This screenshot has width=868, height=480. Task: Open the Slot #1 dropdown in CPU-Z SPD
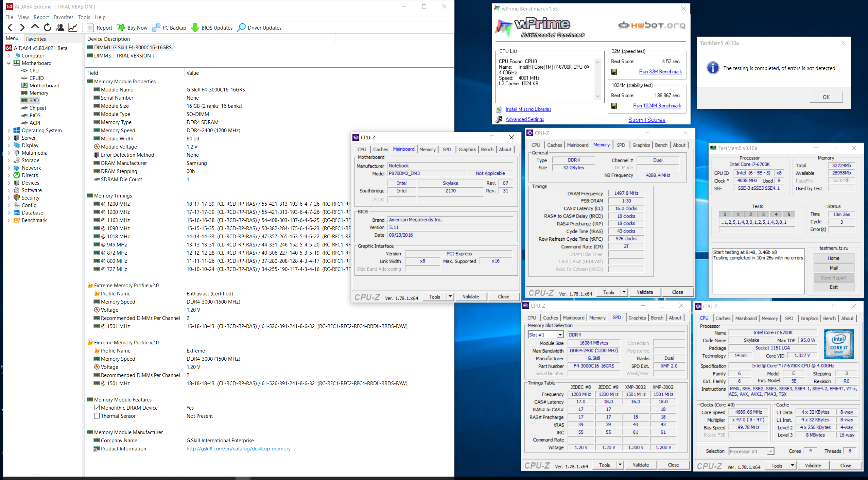pos(560,335)
